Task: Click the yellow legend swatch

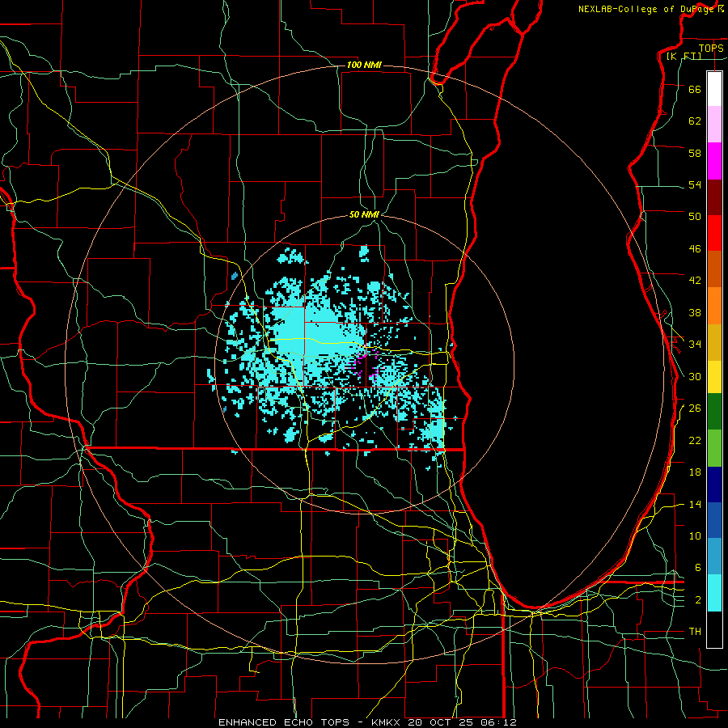Action: 714,376
